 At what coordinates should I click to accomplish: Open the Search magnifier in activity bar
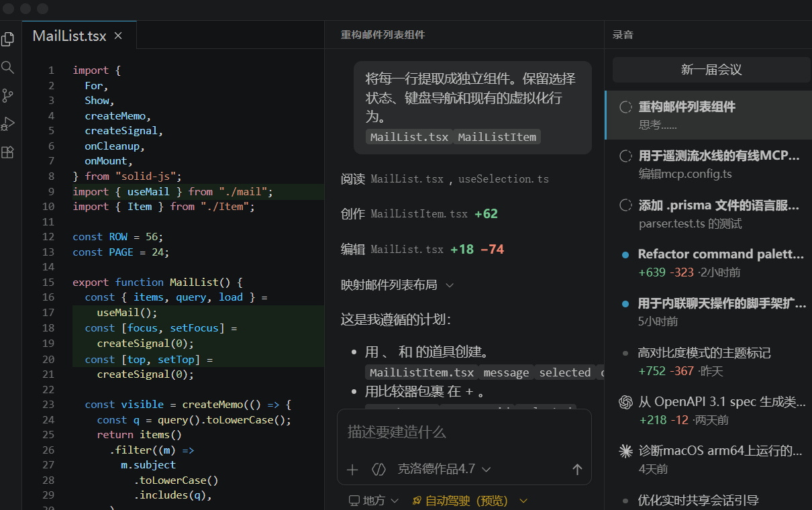(8, 68)
